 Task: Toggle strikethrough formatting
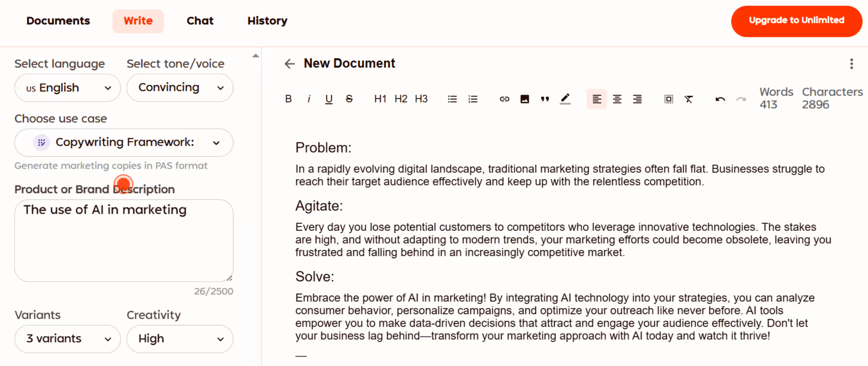click(349, 99)
